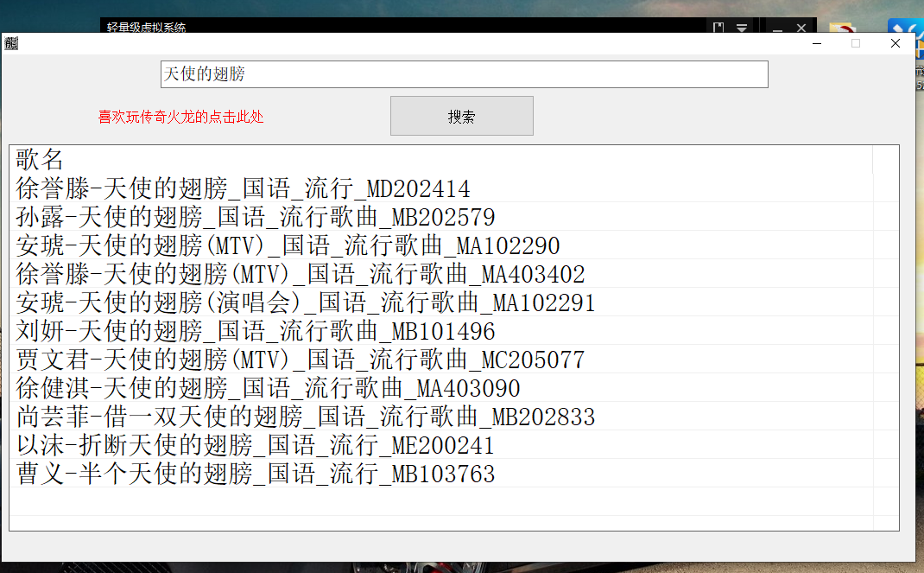Close the song search window

point(896,43)
